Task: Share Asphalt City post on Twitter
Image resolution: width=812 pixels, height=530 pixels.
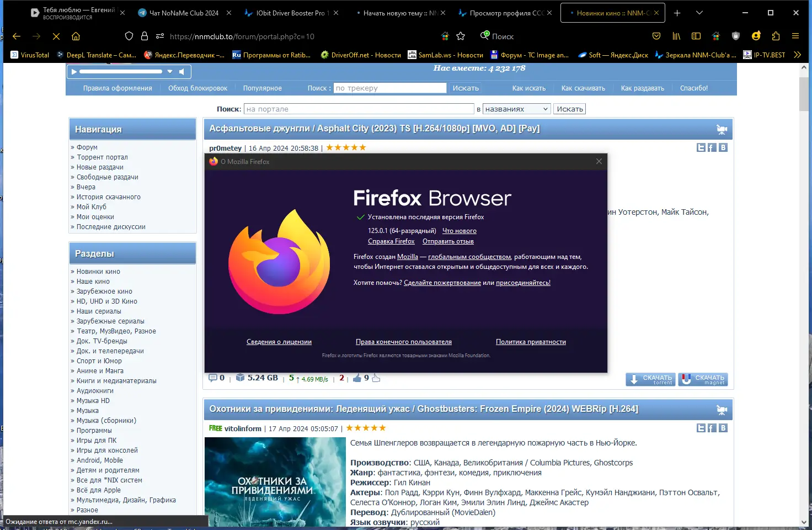Action: pos(701,147)
